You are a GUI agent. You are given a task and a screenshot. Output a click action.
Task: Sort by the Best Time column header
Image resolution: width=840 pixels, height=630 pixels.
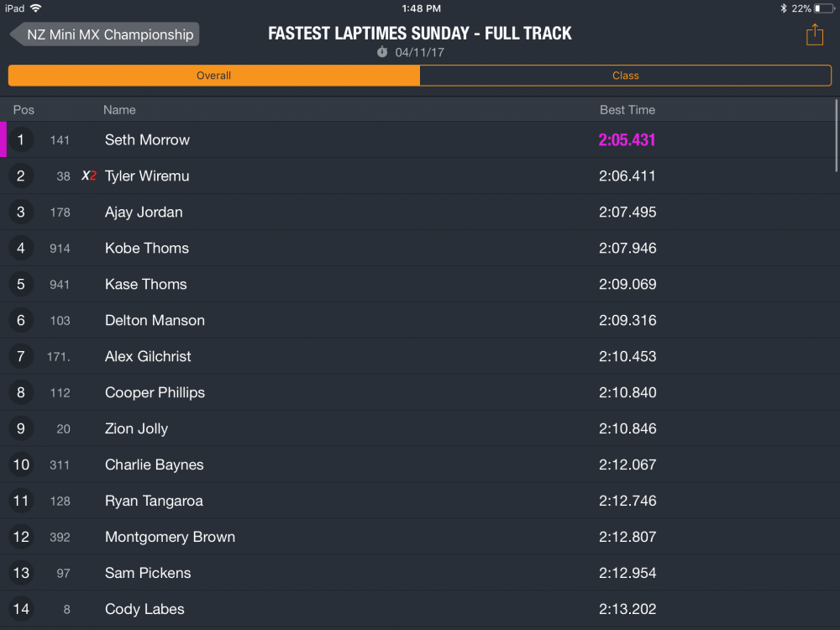(x=627, y=110)
